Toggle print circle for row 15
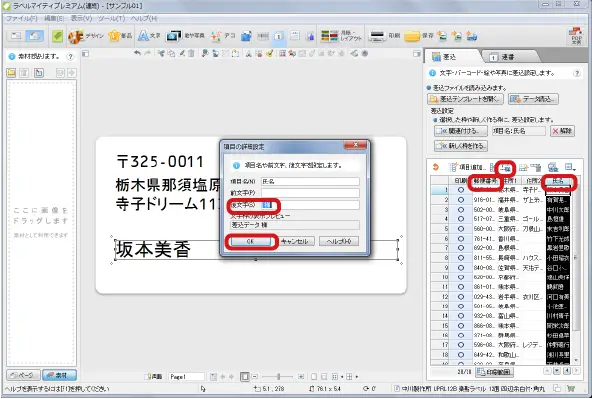Viewport: 592px width, 399px height. click(x=461, y=325)
